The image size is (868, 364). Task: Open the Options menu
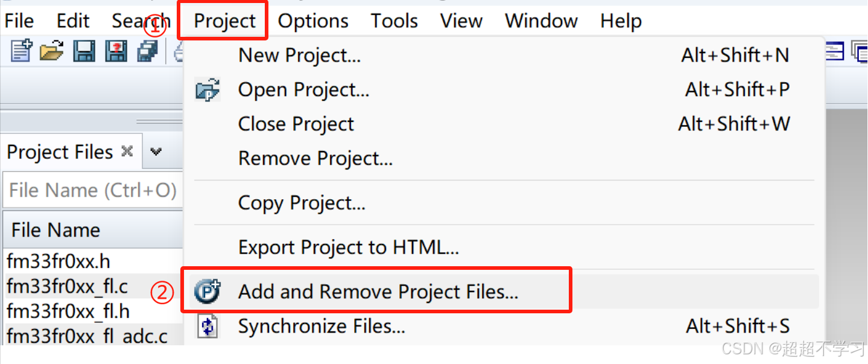point(313,21)
